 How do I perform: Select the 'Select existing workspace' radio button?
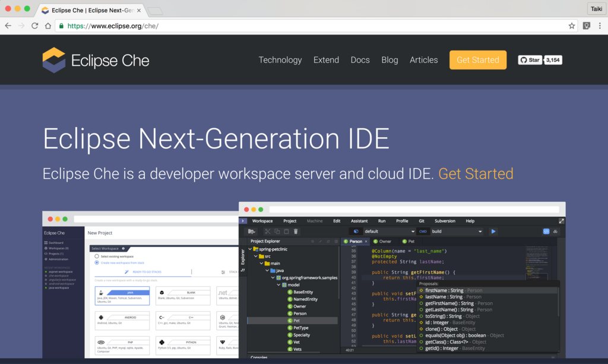tap(97, 257)
